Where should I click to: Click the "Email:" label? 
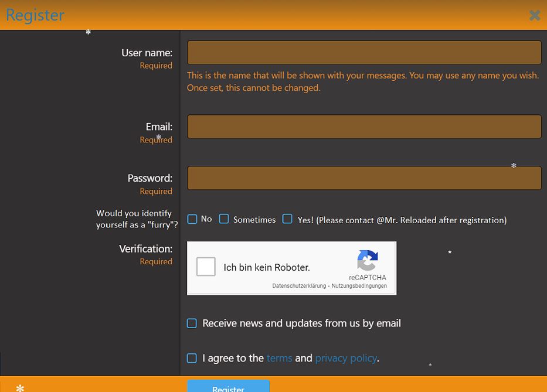click(x=159, y=127)
